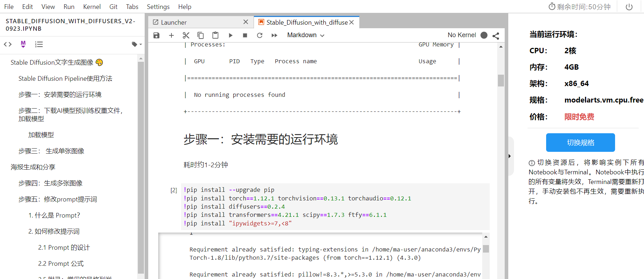Image resolution: width=644 pixels, height=279 pixels.
Task: Select the Stable_Diffusion_with_diffuse notebook tab
Action: [306, 22]
